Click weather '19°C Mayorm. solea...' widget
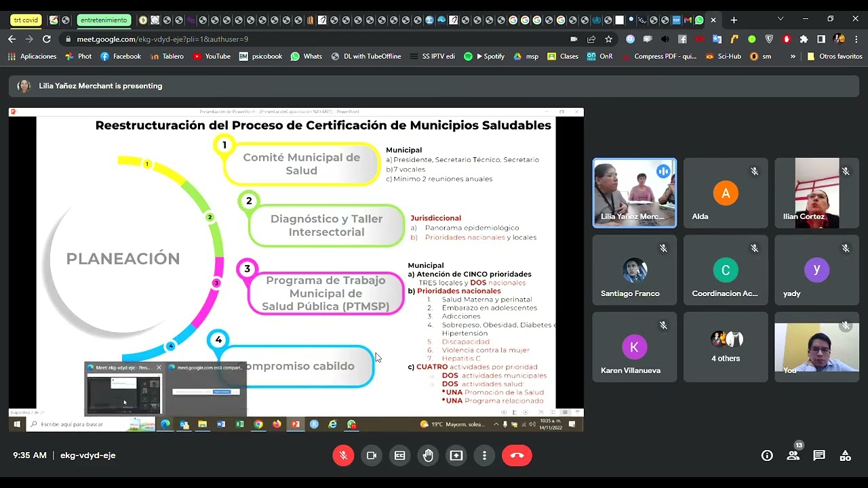The width and height of the screenshot is (868, 488). coord(453,424)
